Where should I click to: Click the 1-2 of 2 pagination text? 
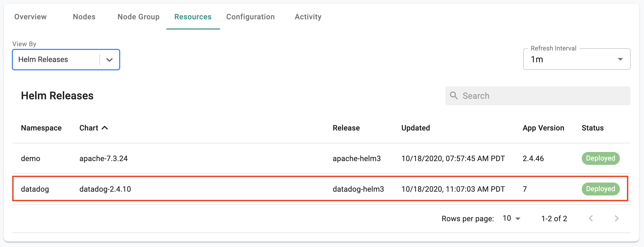pyautogui.click(x=554, y=219)
